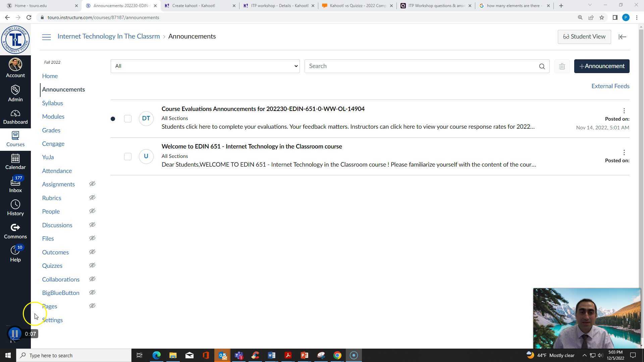Open options menu for Course Evaluations announcement
644x362 pixels.
(624, 111)
